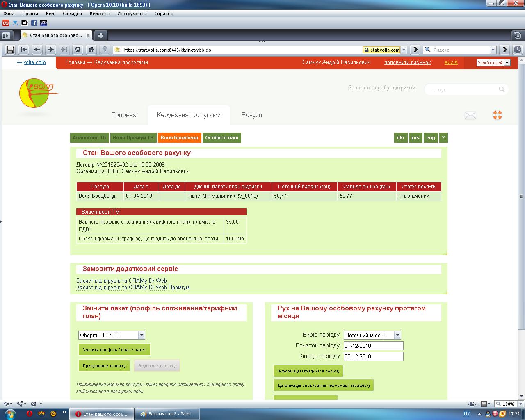Click the lifebuoy help icon
The image size is (525, 420).
pos(498,115)
